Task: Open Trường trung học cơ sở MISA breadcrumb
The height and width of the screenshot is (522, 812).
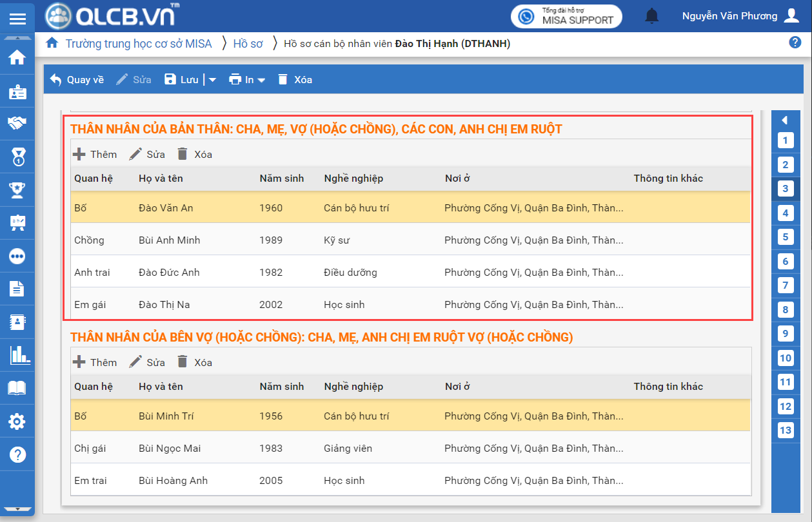Action: pyautogui.click(x=138, y=44)
